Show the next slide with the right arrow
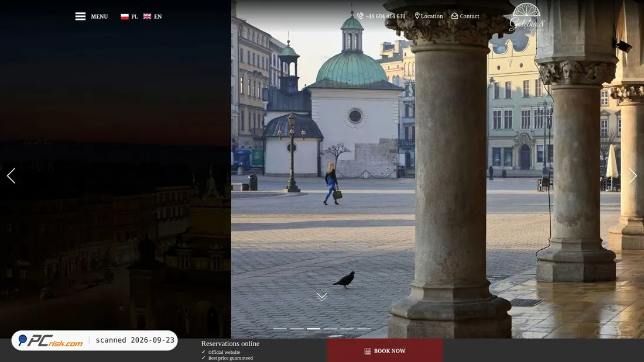The width and height of the screenshot is (644, 362). [632, 175]
